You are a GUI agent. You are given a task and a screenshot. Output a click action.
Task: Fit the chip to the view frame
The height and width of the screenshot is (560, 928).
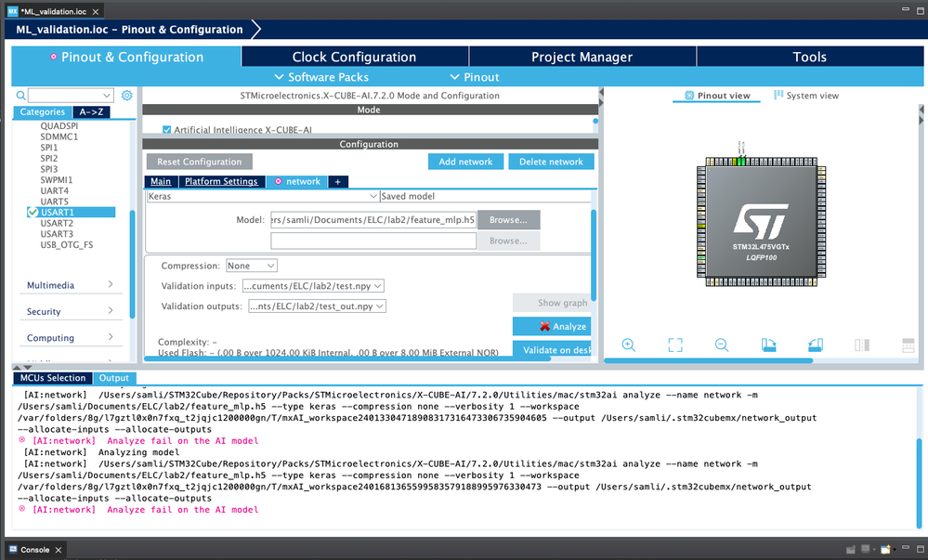point(675,345)
